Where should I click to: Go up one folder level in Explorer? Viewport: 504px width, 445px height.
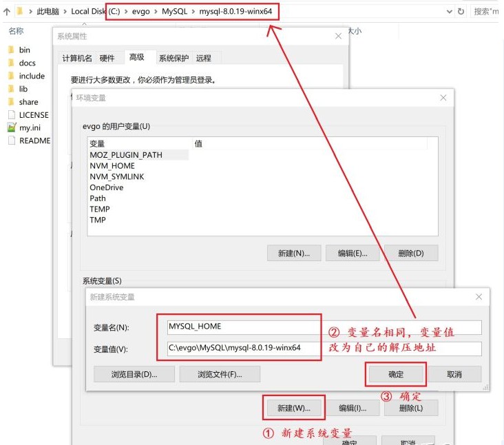[7, 12]
